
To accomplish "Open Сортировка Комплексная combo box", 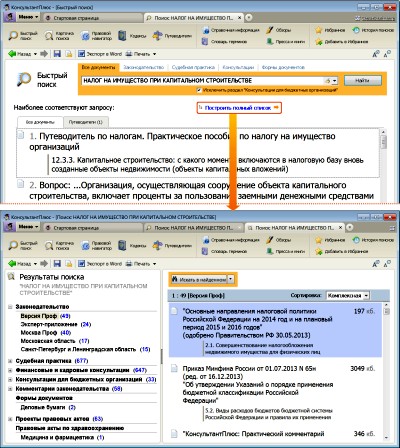I will [x=347, y=295].
